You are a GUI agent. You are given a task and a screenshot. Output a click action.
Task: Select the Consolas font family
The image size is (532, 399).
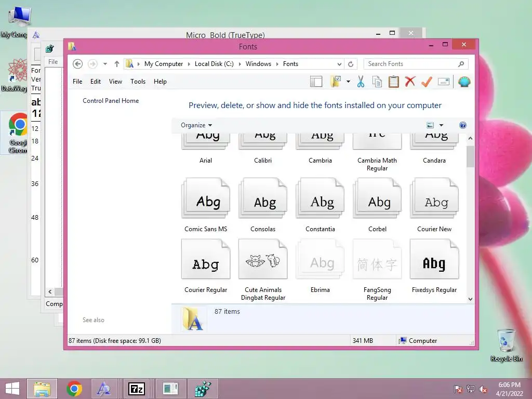click(x=263, y=205)
